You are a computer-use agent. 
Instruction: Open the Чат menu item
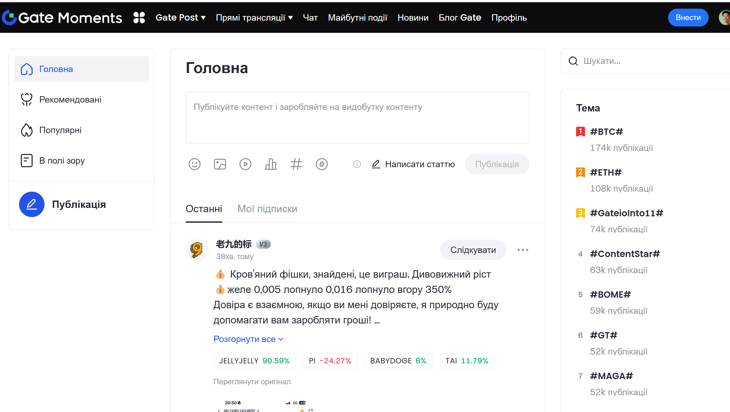pos(310,18)
